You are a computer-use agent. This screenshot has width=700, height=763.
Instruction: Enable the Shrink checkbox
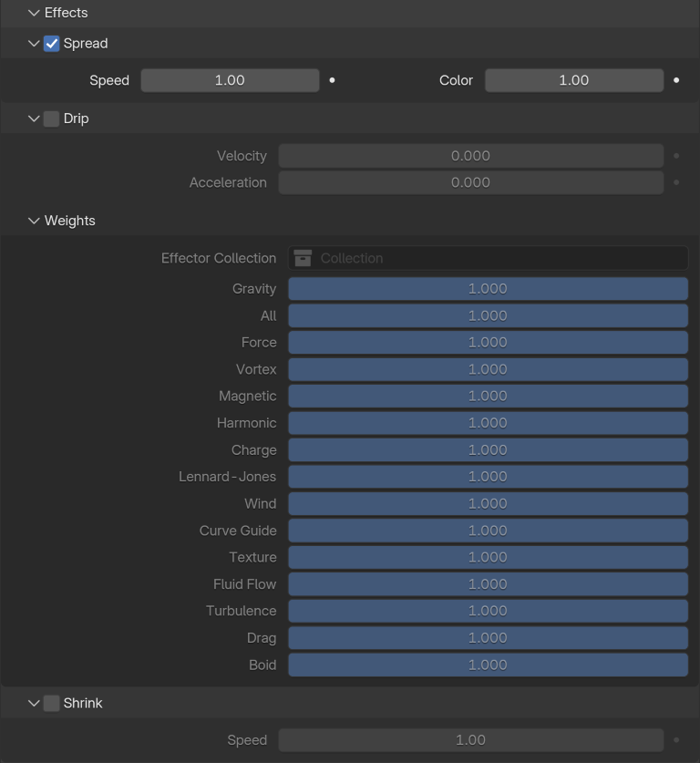[52, 703]
